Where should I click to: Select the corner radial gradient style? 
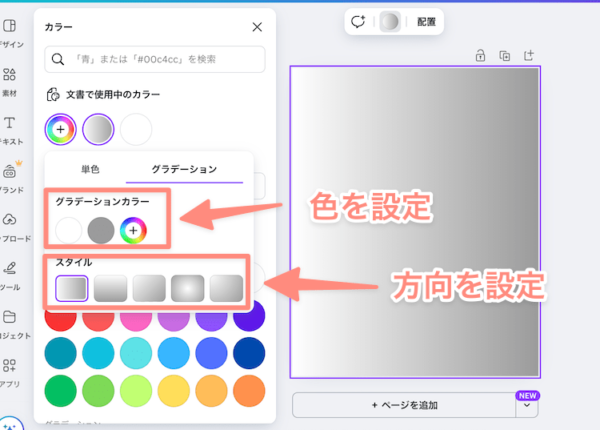226,288
